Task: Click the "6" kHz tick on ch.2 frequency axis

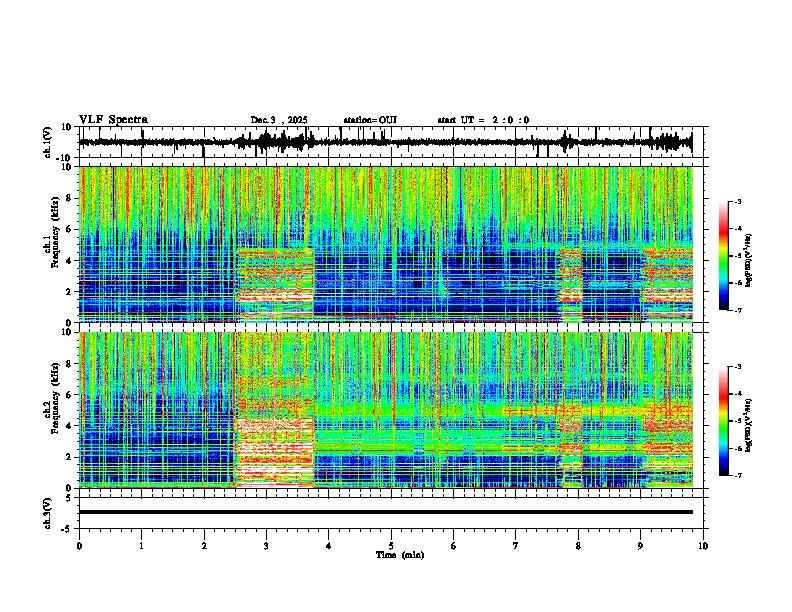Action: click(69, 395)
